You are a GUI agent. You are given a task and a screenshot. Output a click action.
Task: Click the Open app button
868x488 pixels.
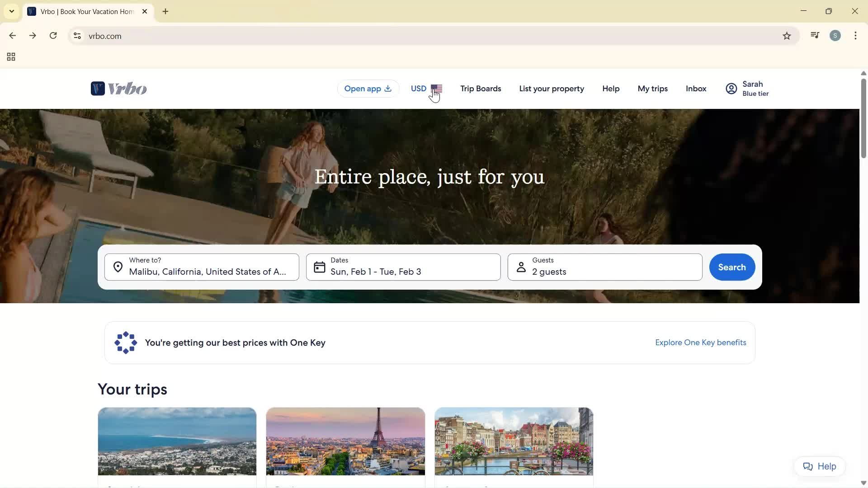pos(368,88)
